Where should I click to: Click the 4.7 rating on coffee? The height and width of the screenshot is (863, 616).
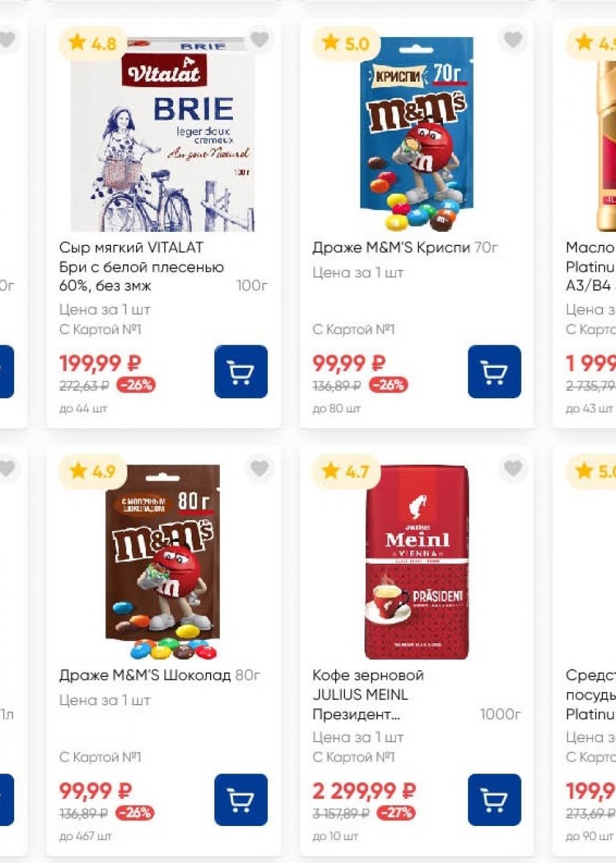coord(347,472)
